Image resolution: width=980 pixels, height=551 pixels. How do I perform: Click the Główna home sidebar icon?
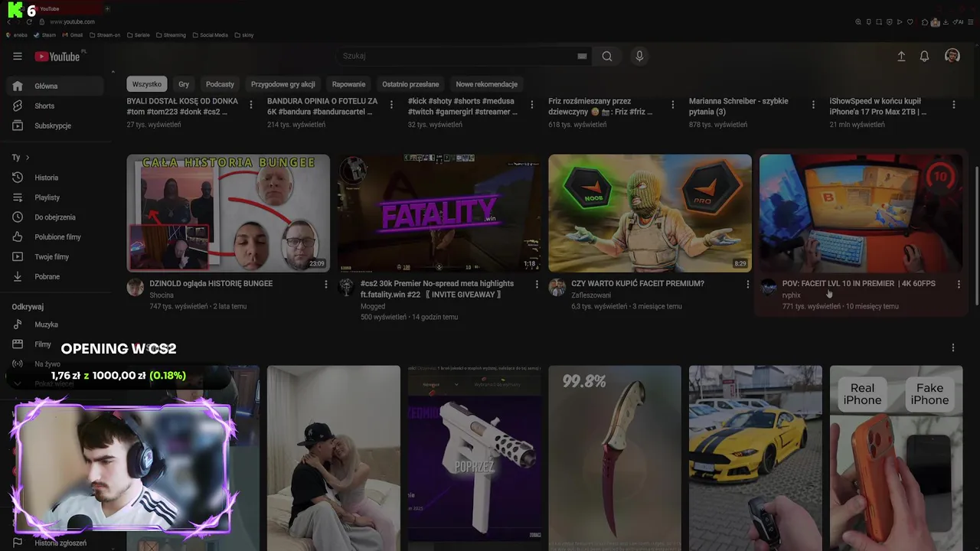(18, 86)
